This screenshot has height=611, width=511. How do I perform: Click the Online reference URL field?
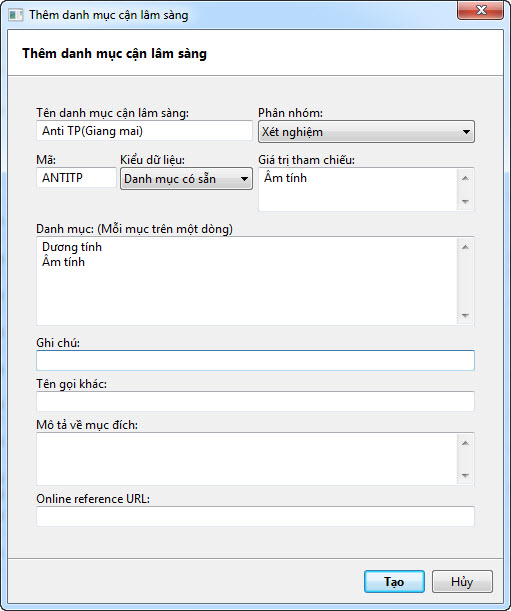(x=255, y=516)
